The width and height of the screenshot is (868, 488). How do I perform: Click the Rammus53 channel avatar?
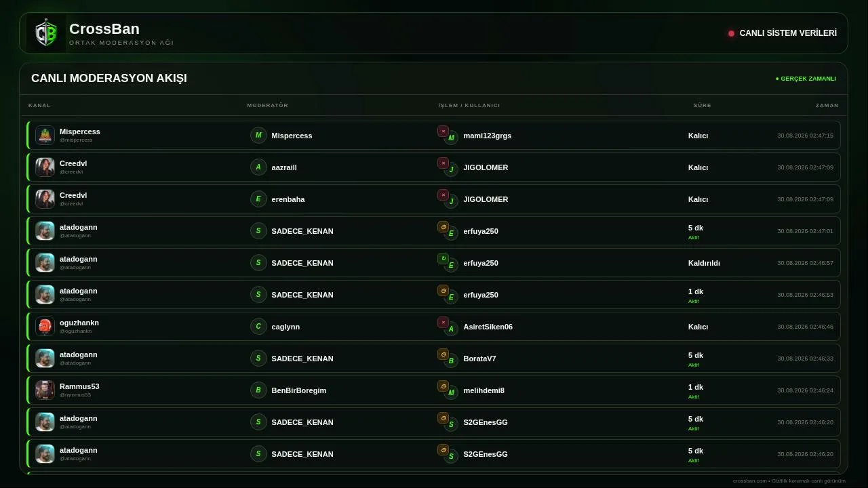point(45,390)
